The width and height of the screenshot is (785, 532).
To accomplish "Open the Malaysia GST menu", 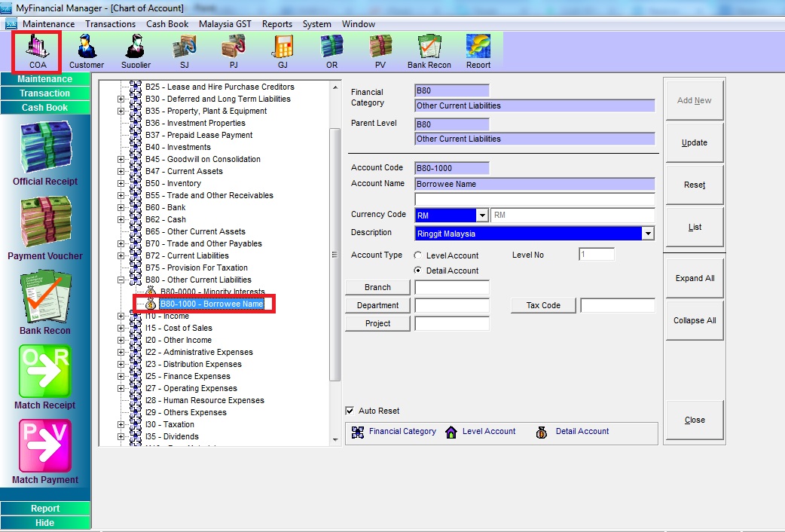I will pyautogui.click(x=225, y=24).
